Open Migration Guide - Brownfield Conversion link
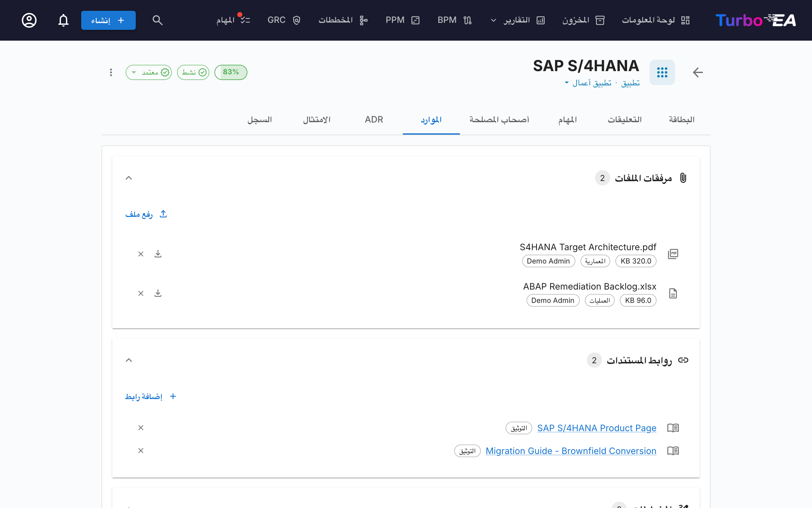This screenshot has height=508, width=812. pyautogui.click(x=571, y=451)
